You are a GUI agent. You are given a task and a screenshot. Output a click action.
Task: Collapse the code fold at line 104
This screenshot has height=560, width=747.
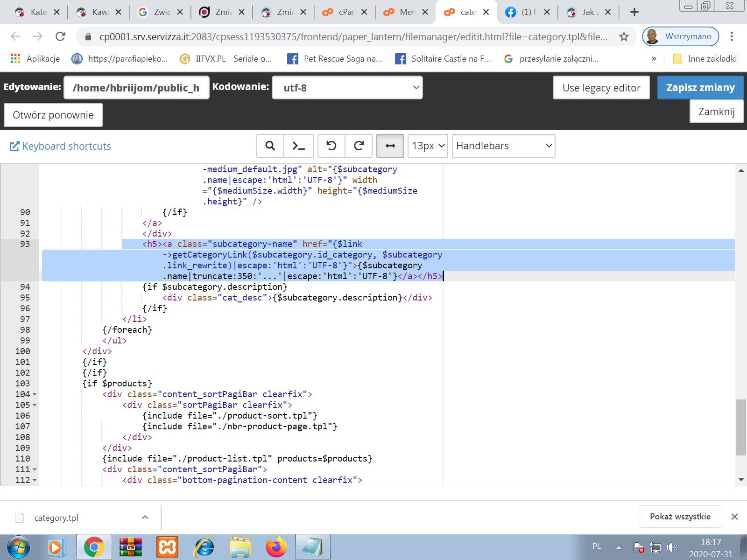35,394
